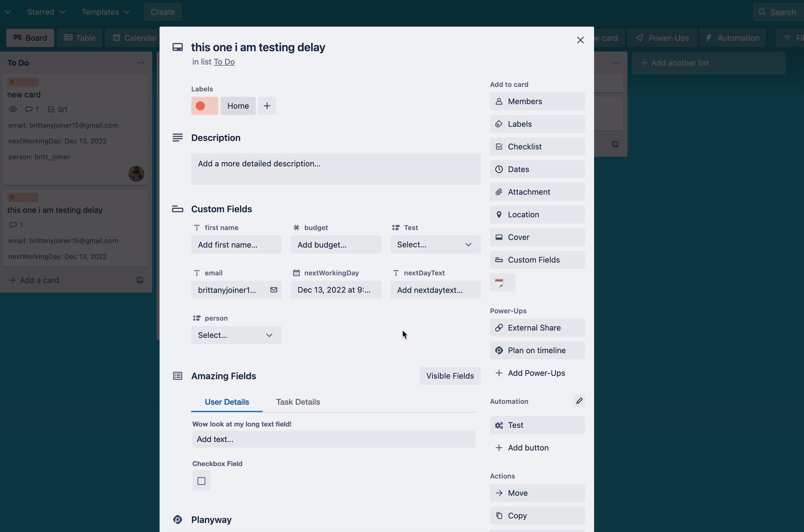804x532 pixels.
Task: Open the nextWorkingDay date field
Action: point(336,290)
